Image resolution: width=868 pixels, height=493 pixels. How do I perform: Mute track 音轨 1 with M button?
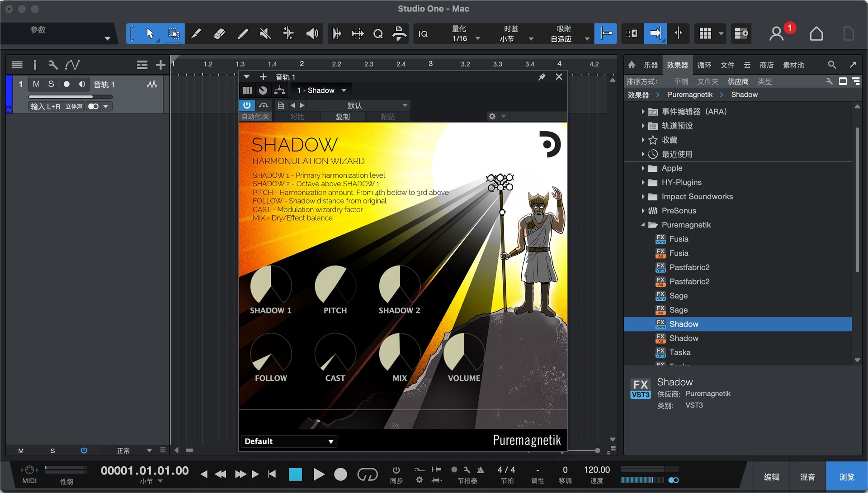pyautogui.click(x=36, y=84)
